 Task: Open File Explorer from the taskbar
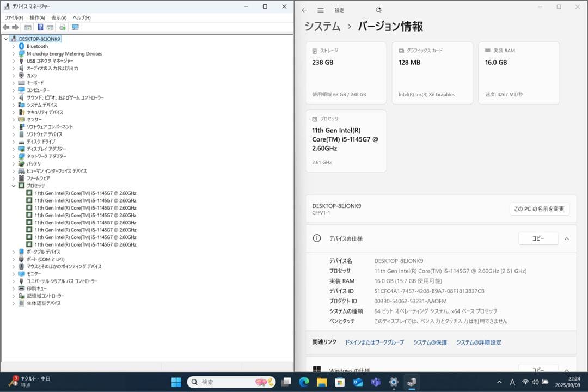coord(322,382)
